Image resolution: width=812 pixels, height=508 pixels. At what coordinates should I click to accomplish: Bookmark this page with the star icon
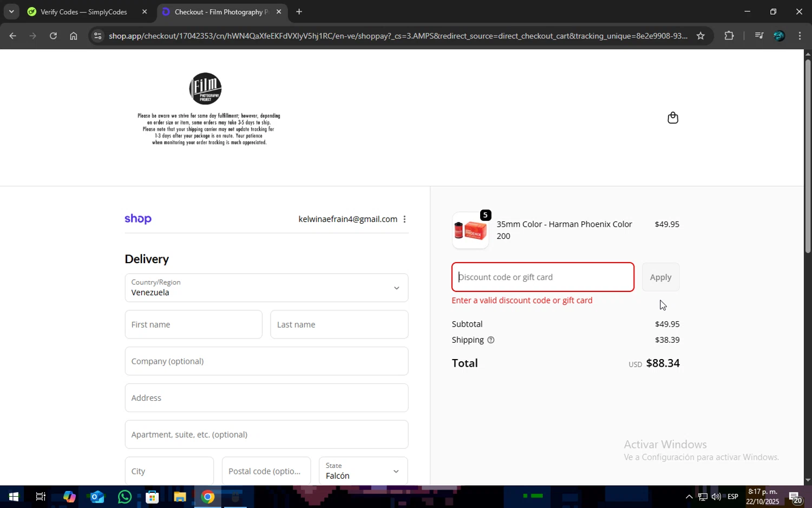[x=700, y=36]
